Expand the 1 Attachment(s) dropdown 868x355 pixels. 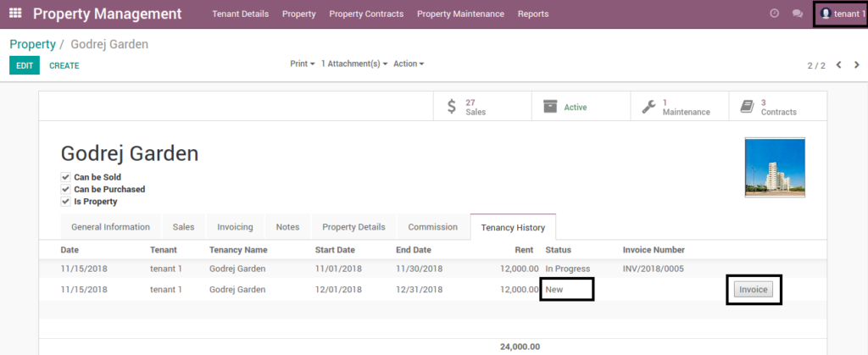click(354, 64)
